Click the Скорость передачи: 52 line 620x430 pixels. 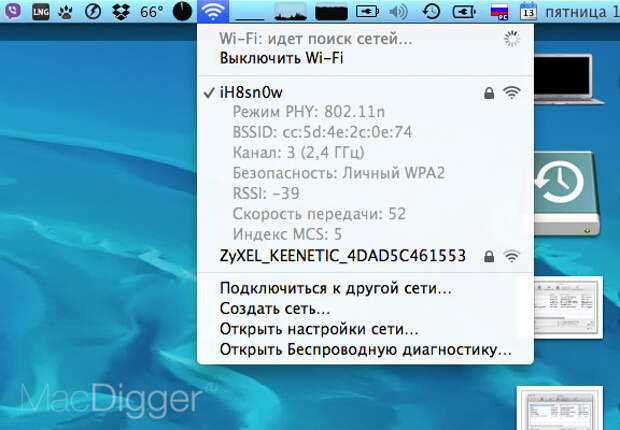coord(319,214)
